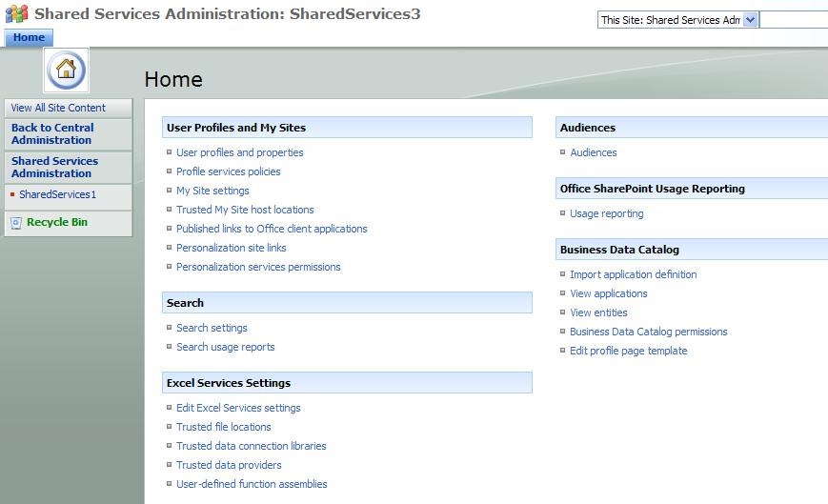The image size is (828, 504).
Task: Select the Home tab
Action: (x=29, y=37)
